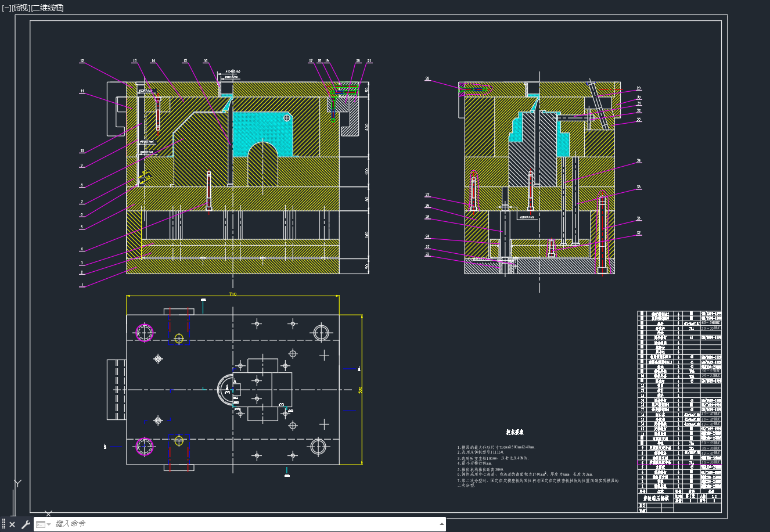Open the 俯视 view controls menu
Image resolution: width=770 pixels, height=532 pixels.
point(20,8)
